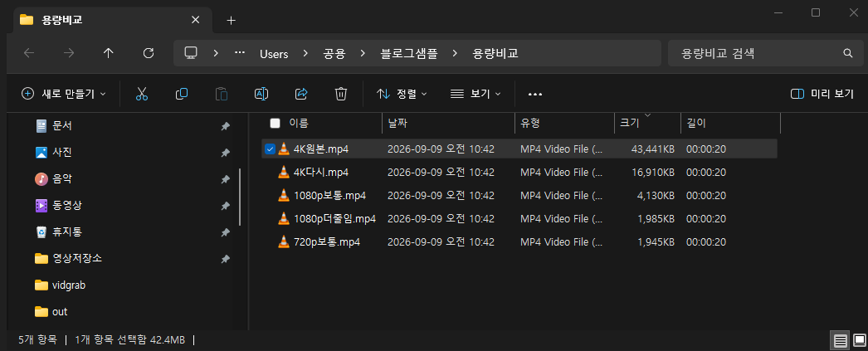The image size is (868, 351).
Task: Open the 새로 만들기 dropdown
Action: (63, 94)
